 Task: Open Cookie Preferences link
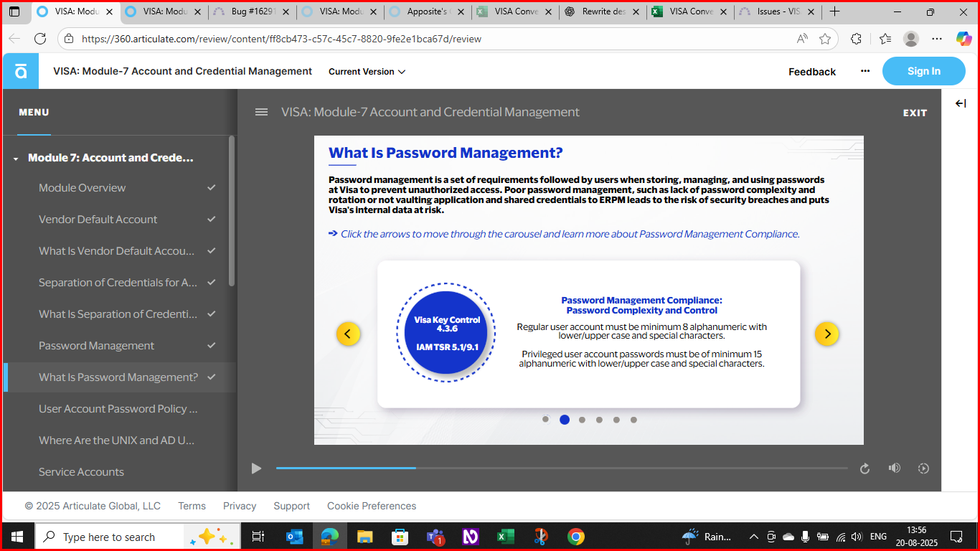pyautogui.click(x=372, y=506)
